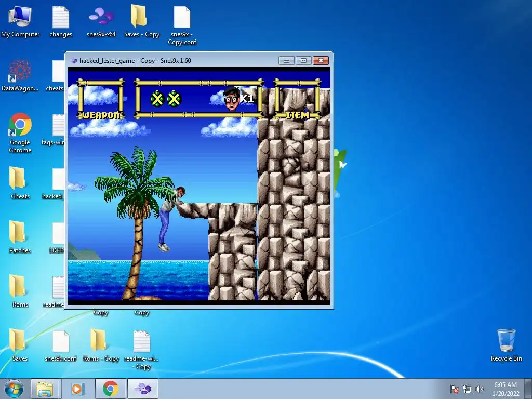Open the Cheats folder on desktop

(x=20, y=183)
